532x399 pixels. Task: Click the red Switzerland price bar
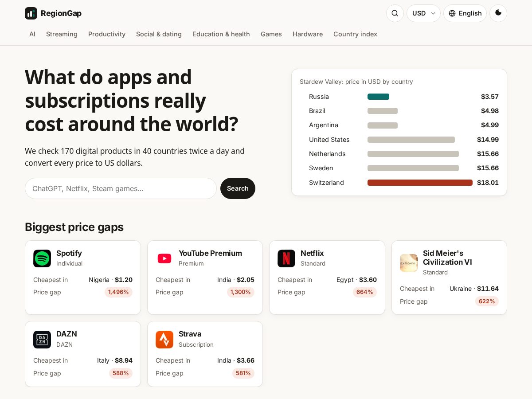[x=420, y=183]
